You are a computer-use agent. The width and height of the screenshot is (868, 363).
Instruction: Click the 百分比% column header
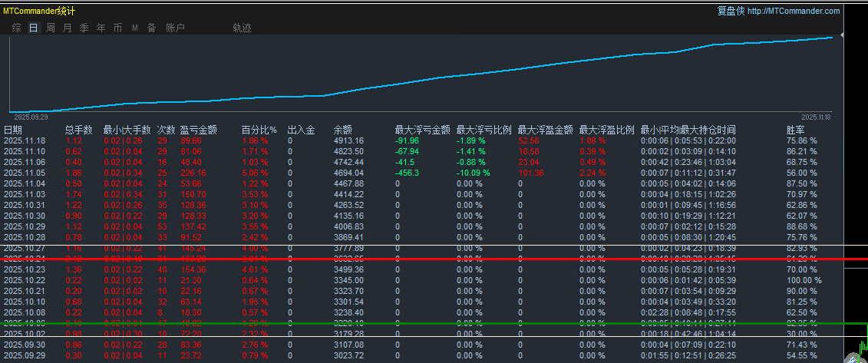[259, 130]
